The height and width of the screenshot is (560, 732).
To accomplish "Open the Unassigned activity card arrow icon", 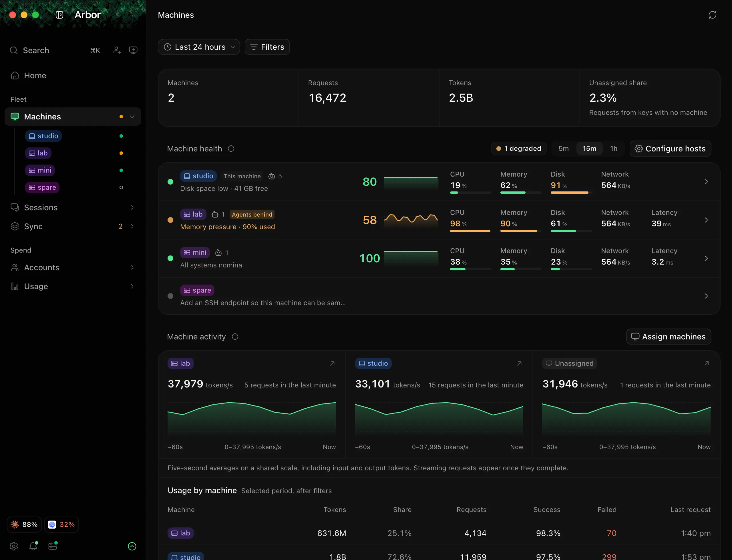I will click(707, 363).
